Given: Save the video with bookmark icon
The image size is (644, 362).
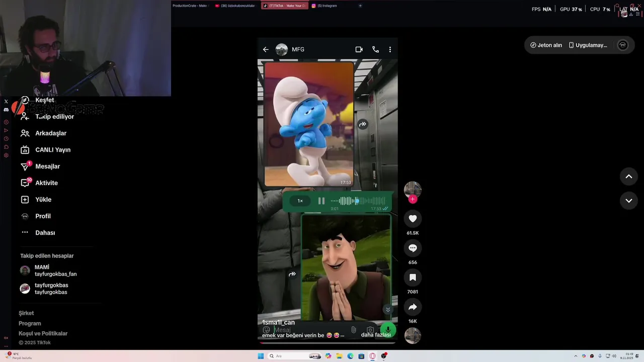Looking at the screenshot, I should (x=413, y=278).
